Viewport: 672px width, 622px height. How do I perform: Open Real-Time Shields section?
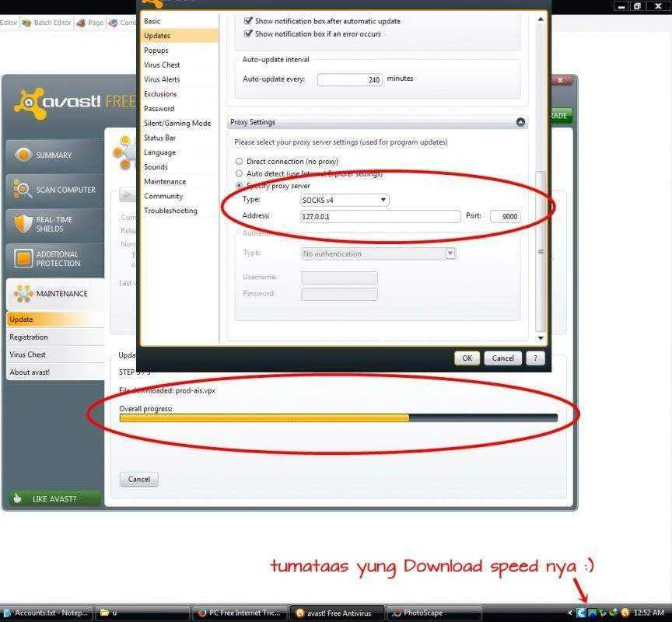55,224
